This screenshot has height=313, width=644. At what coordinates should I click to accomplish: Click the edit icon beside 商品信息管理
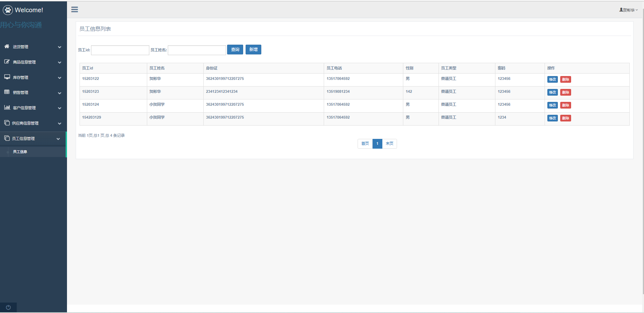[7, 62]
